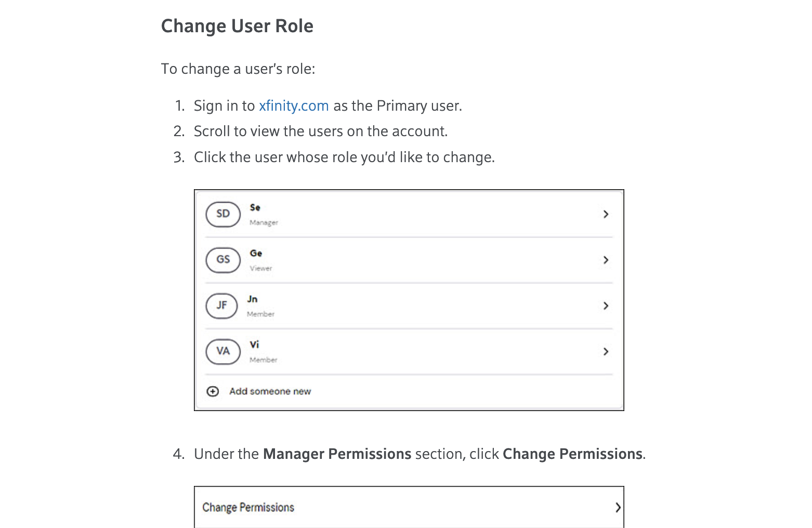This screenshot has width=812, height=528.
Task: Click the user list screenshot image
Action: click(x=409, y=299)
